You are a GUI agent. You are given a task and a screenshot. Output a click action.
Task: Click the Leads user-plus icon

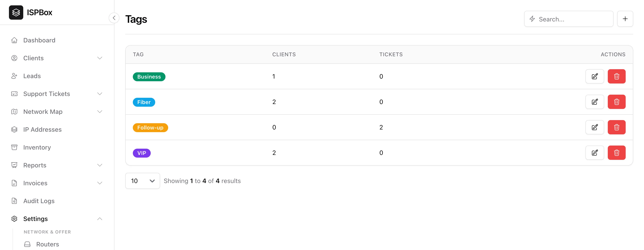(14, 76)
